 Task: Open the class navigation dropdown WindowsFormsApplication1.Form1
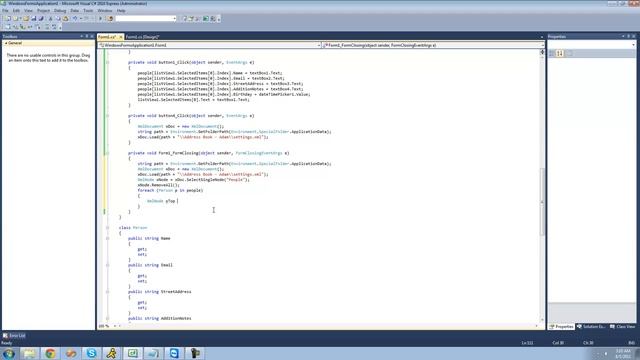pos(209,45)
